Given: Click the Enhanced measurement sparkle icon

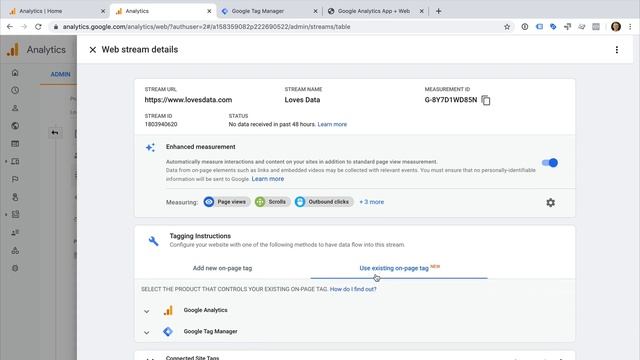Looking at the screenshot, I should click(151, 147).
